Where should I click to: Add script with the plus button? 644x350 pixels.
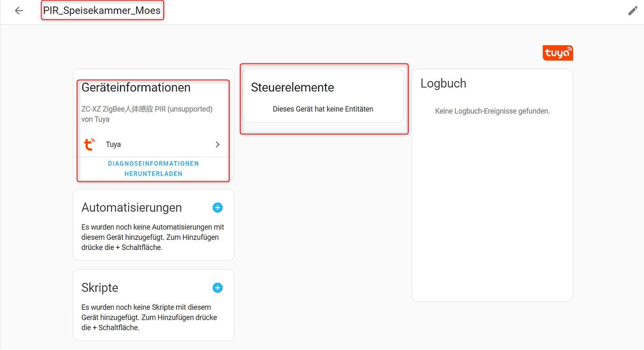click(217, 288)
